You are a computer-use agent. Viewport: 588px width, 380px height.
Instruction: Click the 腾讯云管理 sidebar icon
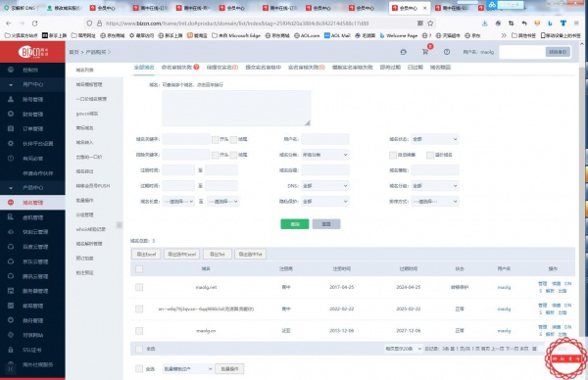[11, 276]
